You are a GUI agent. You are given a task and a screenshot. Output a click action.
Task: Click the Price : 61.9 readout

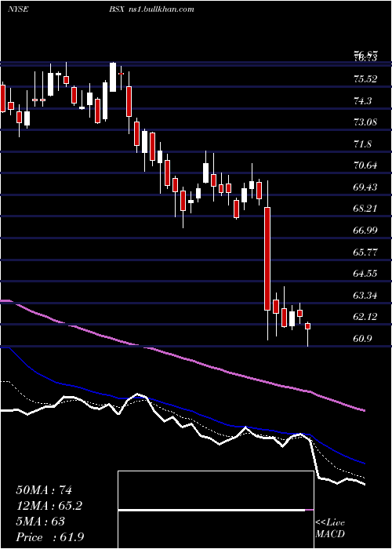coord(50,537)
